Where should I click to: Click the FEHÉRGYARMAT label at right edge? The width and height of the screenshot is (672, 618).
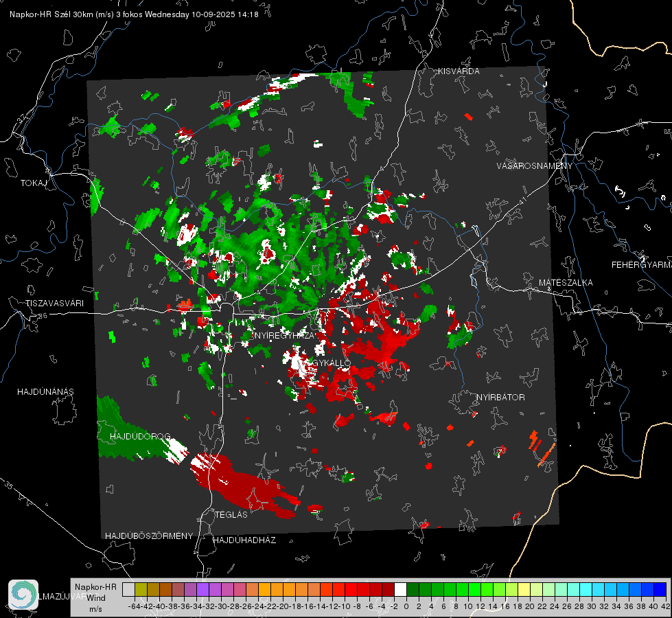(x=642, y=265)
